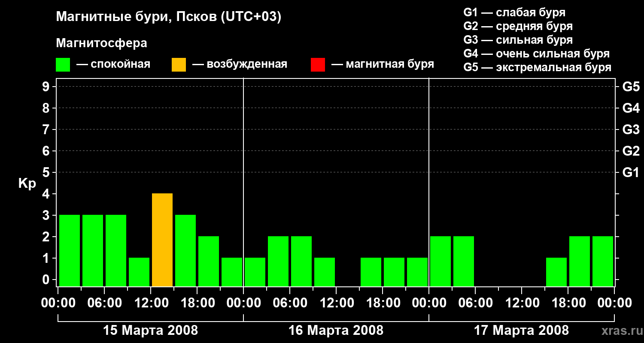Image resolution: width=644 pixels, height=343 pixels.
Task: Click the 15 Марта Kp 1 bar ending at 12:00
Action: [139, 272]
